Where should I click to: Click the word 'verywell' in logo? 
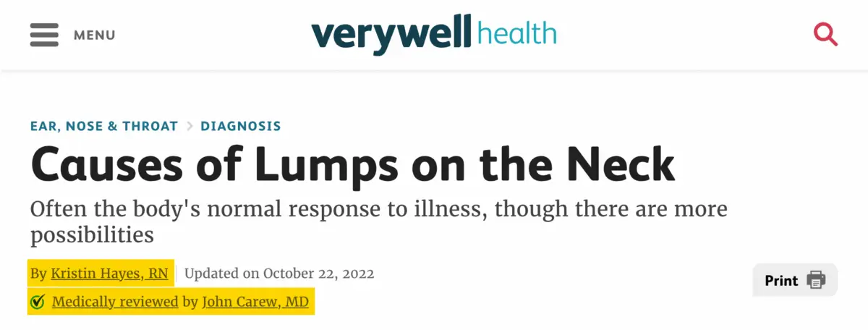coord(391,35)
